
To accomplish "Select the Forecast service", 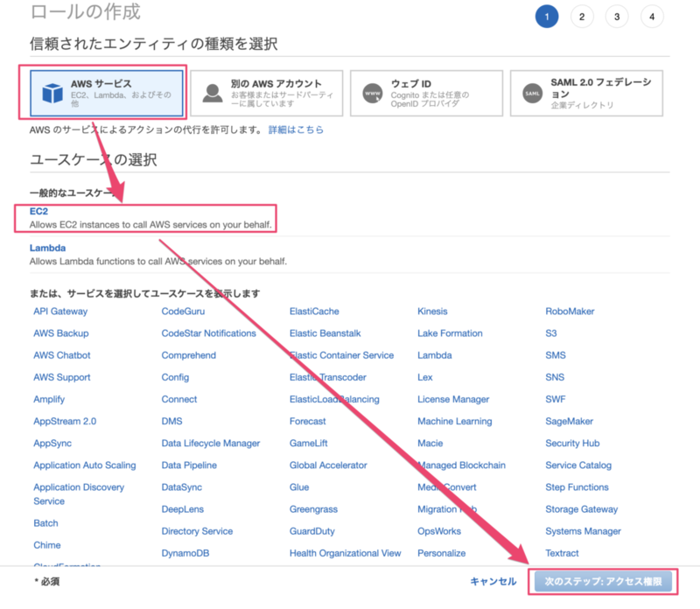I will [x=308, y=421].
